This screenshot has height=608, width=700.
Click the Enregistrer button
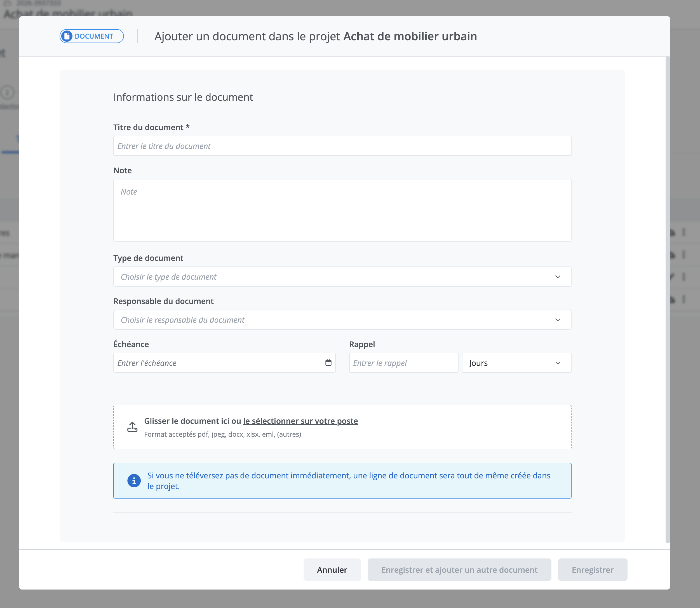pos(593,570)
